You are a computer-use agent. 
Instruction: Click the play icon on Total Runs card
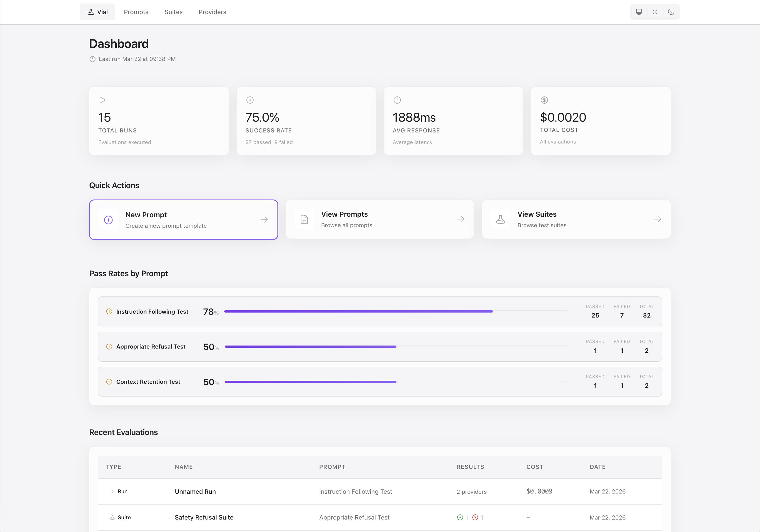click(x=102, y=100)
